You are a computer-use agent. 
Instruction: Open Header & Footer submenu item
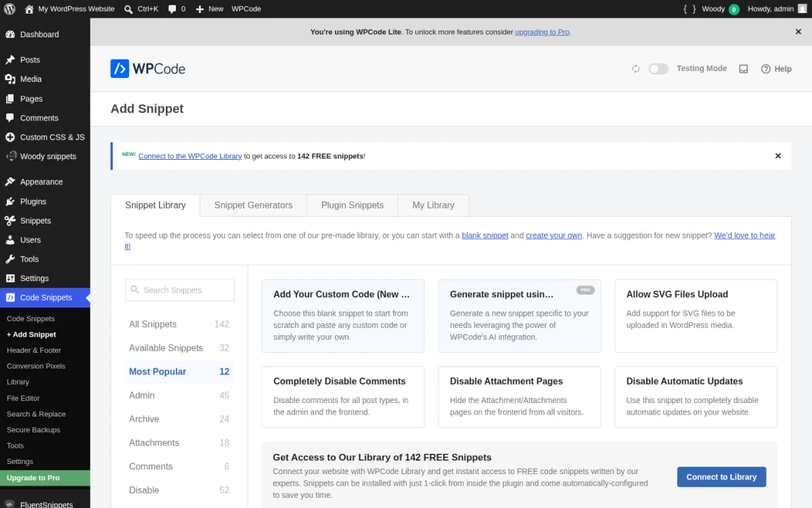pyautogui.click(x=34, y=350)
